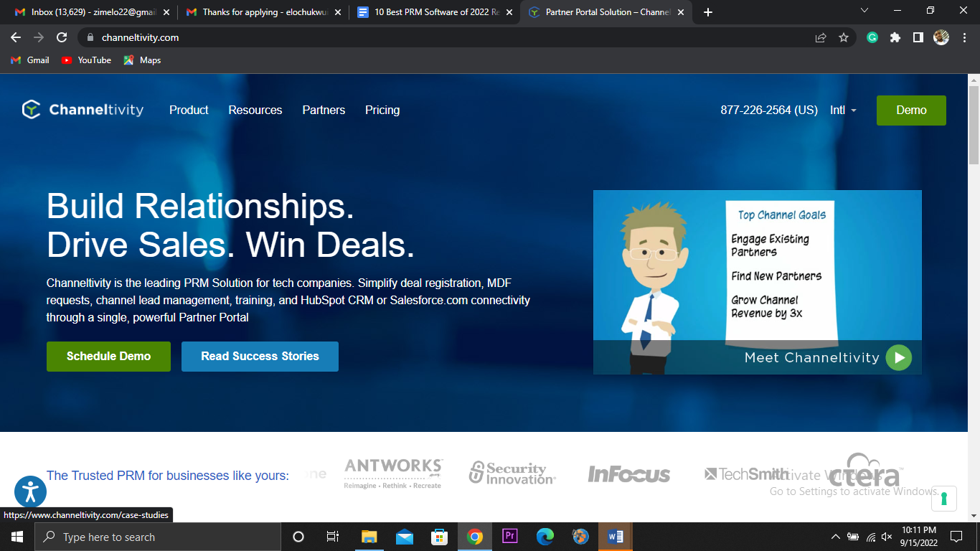Viewport: 980px width, 551px height.
Task: Open Microsoft Store from taskbar
Action: click(x=439, y=537)
